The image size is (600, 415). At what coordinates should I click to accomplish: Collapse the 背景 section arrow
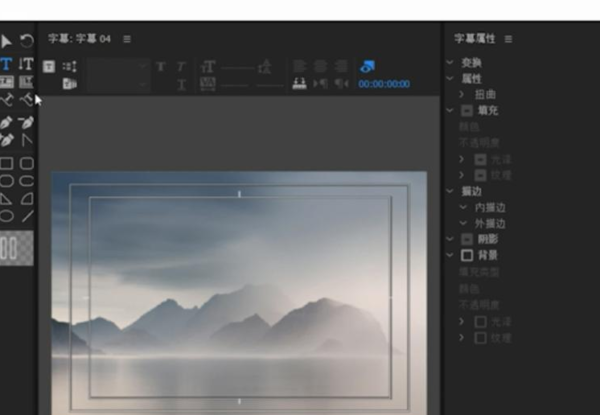tap(450, 255)
